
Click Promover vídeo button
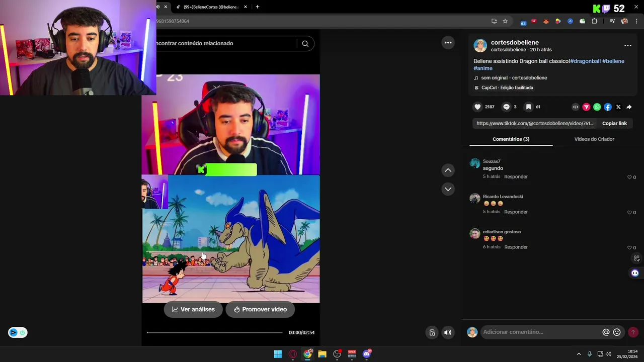(260, 309)
